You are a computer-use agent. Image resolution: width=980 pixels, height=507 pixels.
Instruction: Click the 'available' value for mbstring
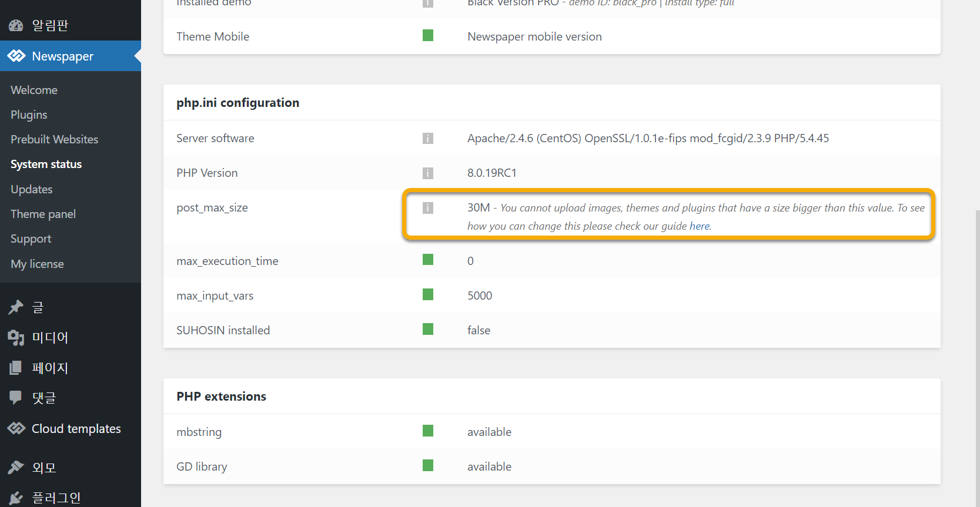(x=489, y=432)
